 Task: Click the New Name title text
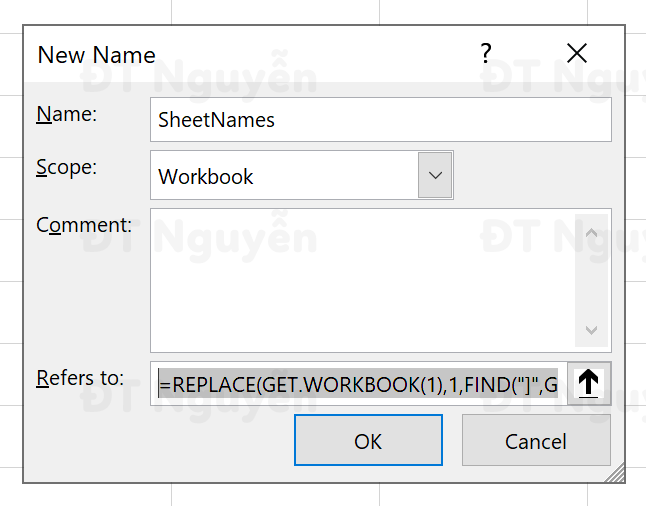[x=96, y=55]
